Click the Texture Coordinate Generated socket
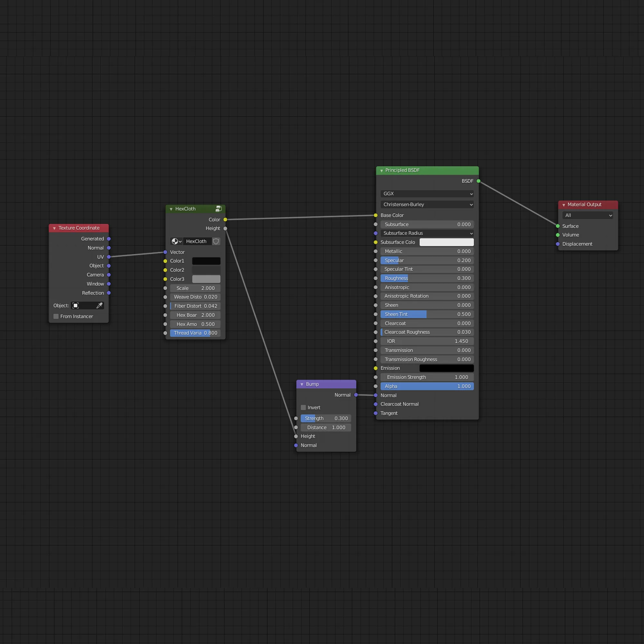Image resolution: width=644 pixels, height=644 pixels. click(109, 239)
